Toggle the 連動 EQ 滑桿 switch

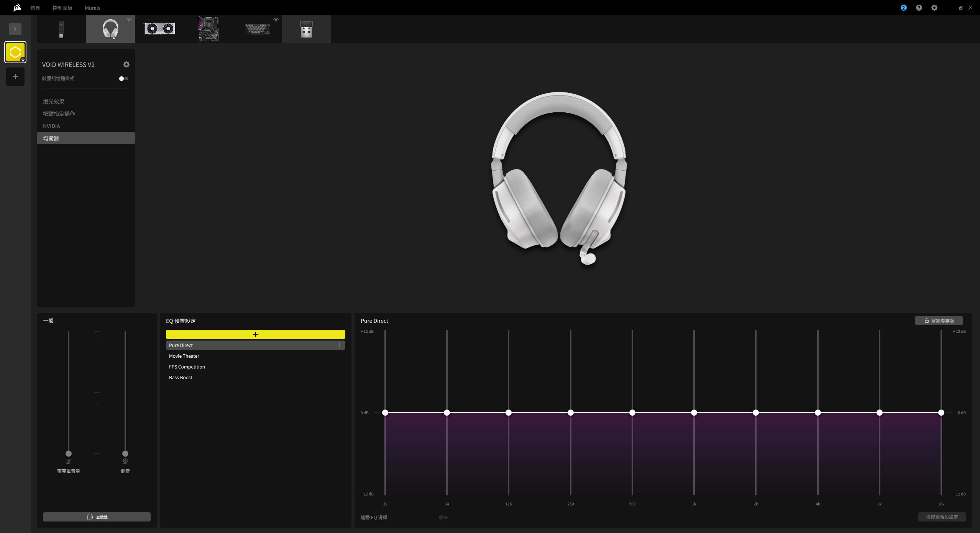click(443, 517)
